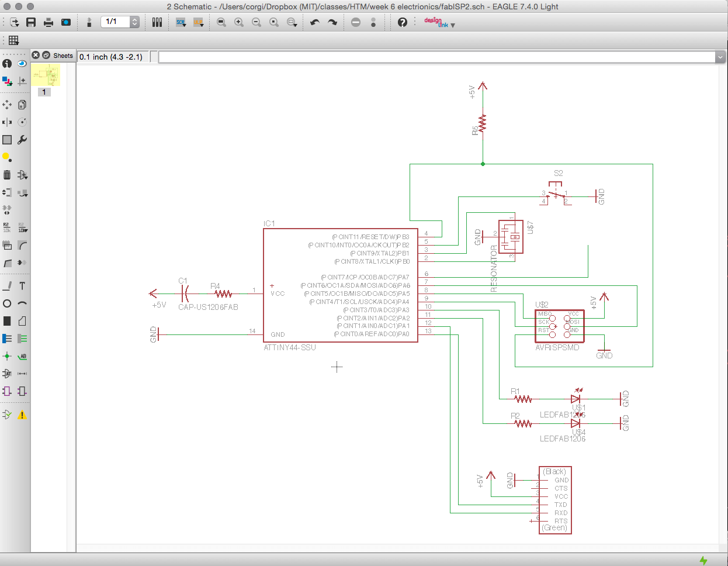Click the Redo arrow icon
Screen dimensions: 728x566
click(332, 22)
